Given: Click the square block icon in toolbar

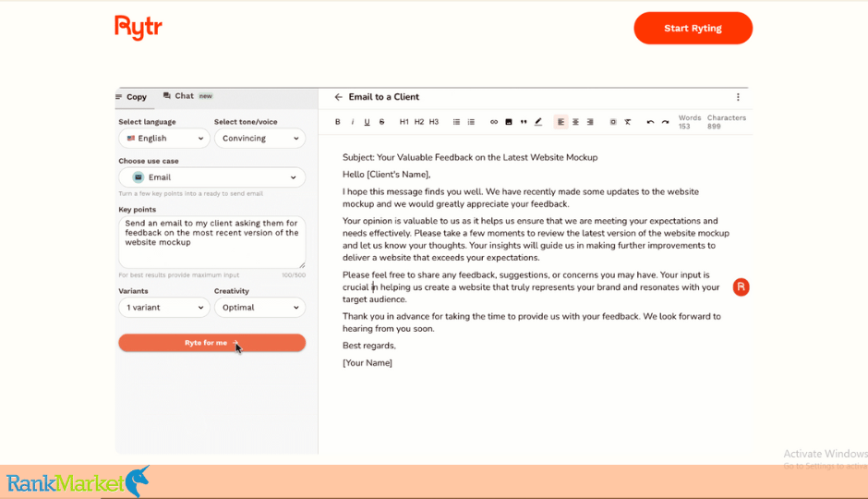Looking at the screenshot, I should (613, 122).
